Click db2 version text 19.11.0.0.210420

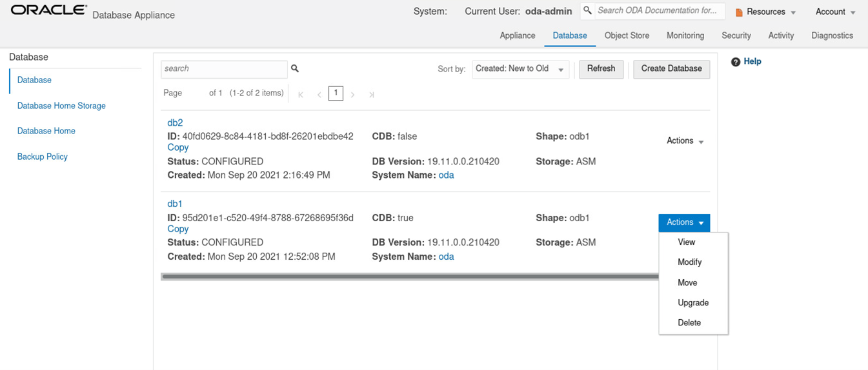click(463, 162)
